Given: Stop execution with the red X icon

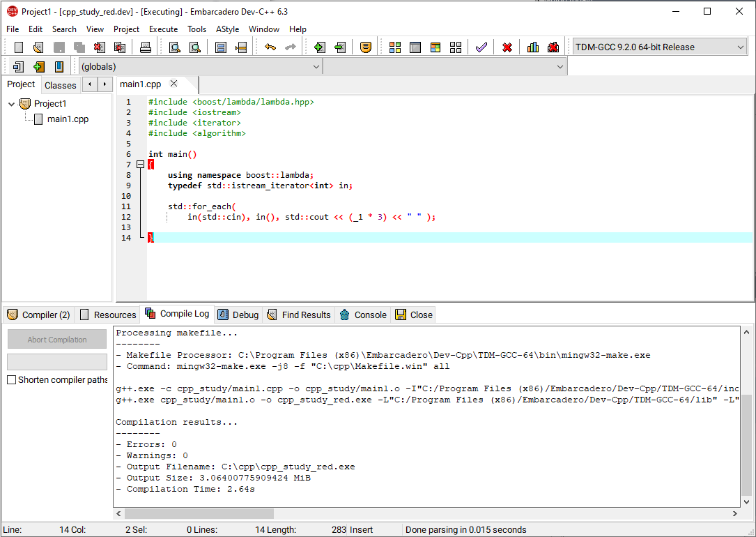Looking at the screenshot, I should (x=507, y=47).
